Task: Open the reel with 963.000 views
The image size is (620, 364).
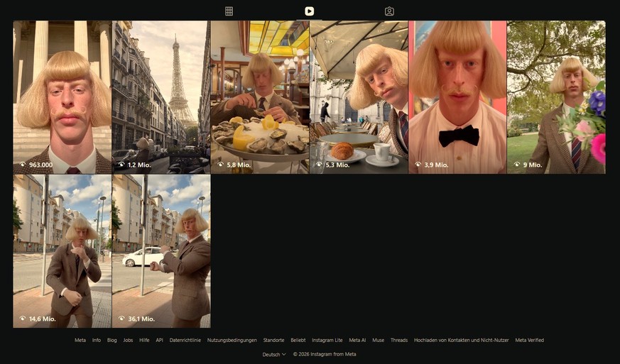Action: [x=62, y=97]
